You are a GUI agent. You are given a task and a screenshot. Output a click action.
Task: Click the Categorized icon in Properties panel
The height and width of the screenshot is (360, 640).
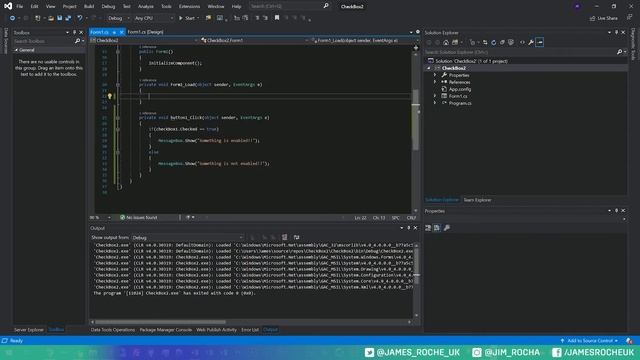[x=428, y=228]
